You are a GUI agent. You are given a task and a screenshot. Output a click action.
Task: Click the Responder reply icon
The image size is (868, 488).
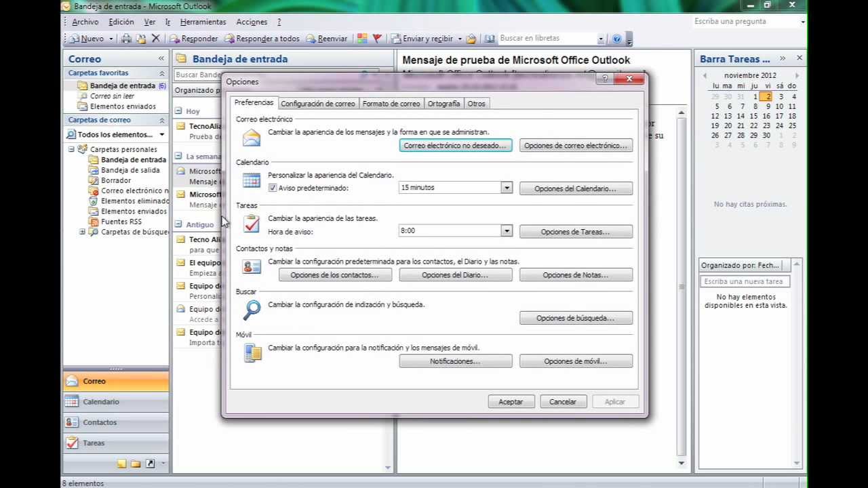coord(174,39)
